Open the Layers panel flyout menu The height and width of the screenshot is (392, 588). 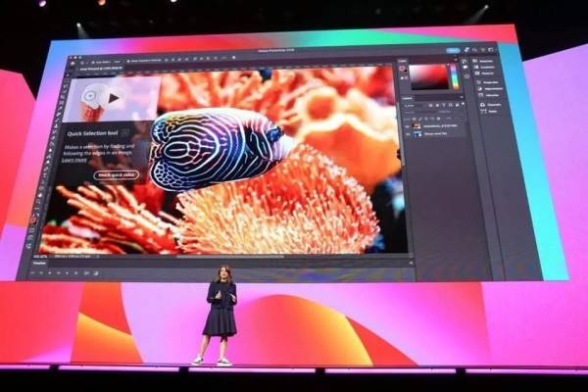coord(462,97)
